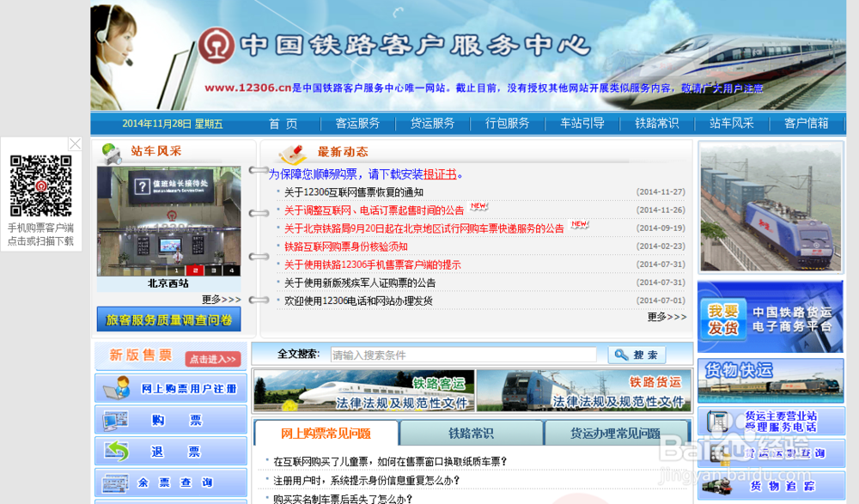
Task: Click the 最新动态 notepad icon
Action: click(292, 154)
